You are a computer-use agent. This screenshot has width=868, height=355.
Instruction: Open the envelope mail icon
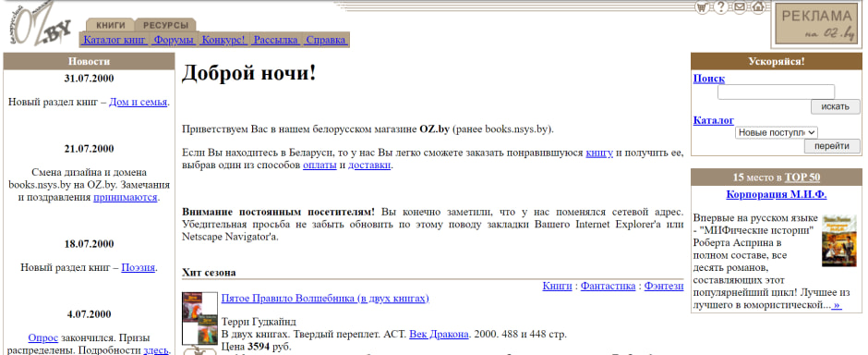[740, 7]
